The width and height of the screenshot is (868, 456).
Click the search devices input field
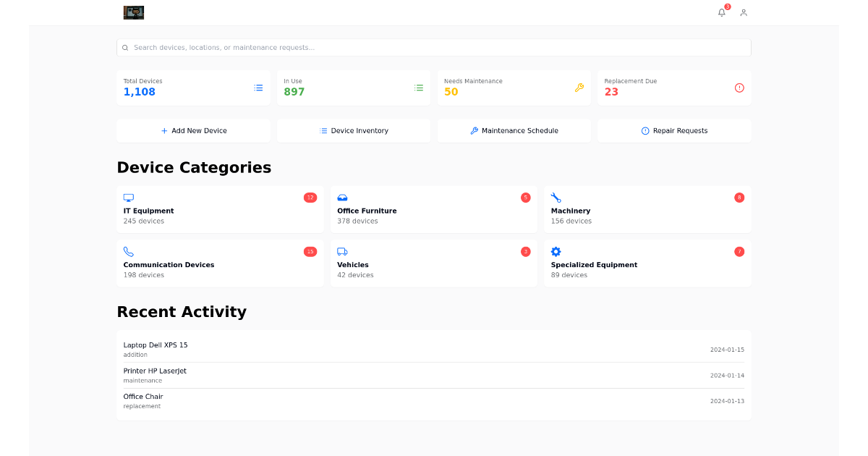(x=434, y=47)
